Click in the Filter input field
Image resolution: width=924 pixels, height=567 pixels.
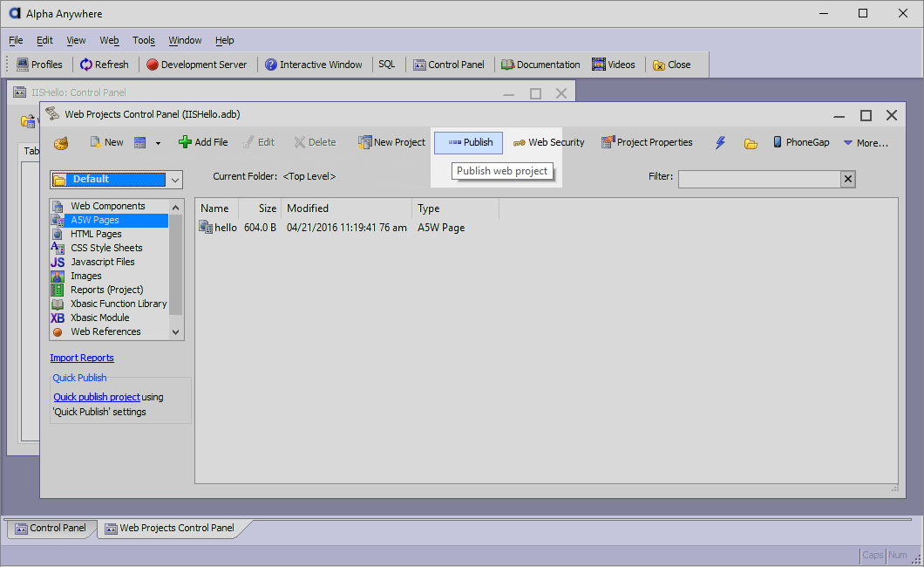[759, 179]
